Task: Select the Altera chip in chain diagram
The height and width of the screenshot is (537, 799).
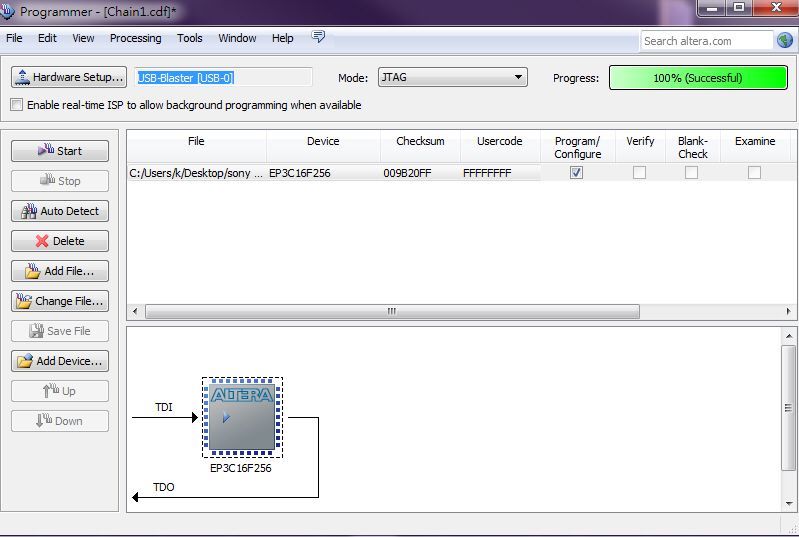Action: [242, 417]
